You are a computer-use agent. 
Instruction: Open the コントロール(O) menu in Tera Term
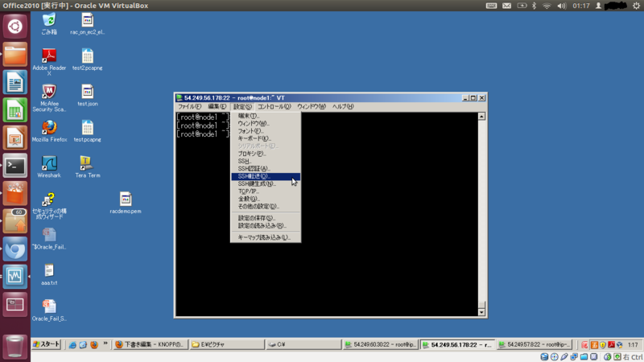coord(274,107)
